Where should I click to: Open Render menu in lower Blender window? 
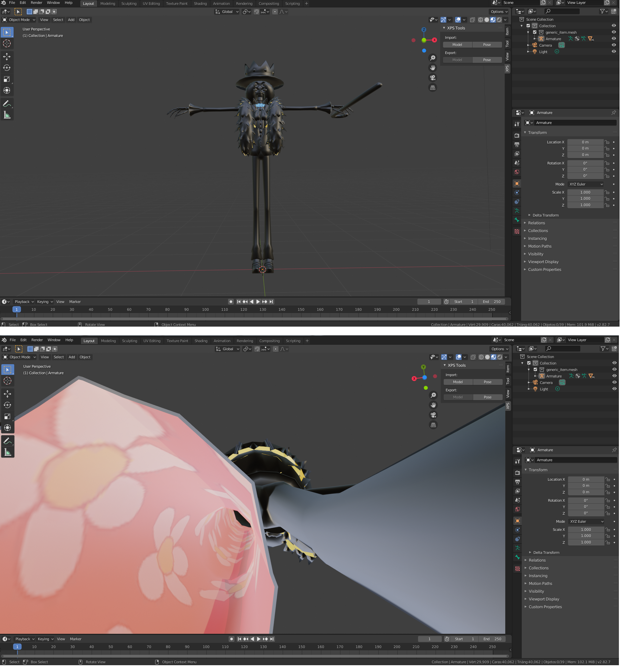coord(37,341)
